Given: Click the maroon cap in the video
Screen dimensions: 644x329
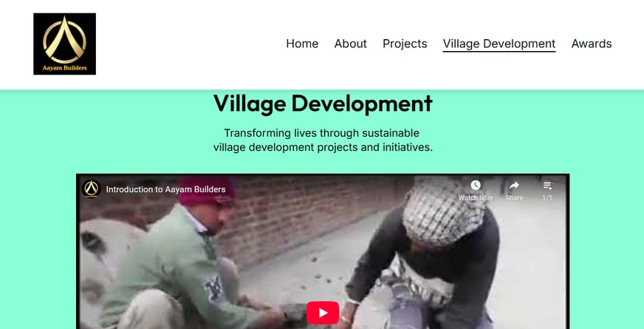Looking at the screenshot, I should (207, 191).
